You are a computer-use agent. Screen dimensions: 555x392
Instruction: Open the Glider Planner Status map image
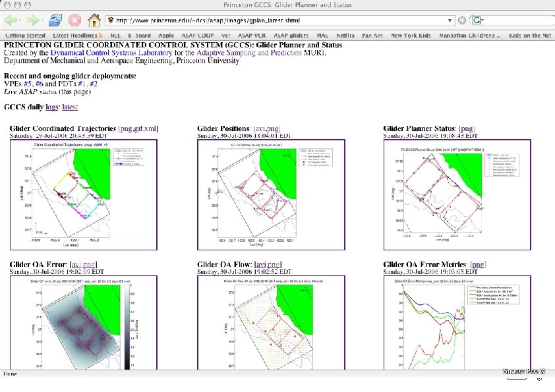pyautogui.click(x=457, y=194)
